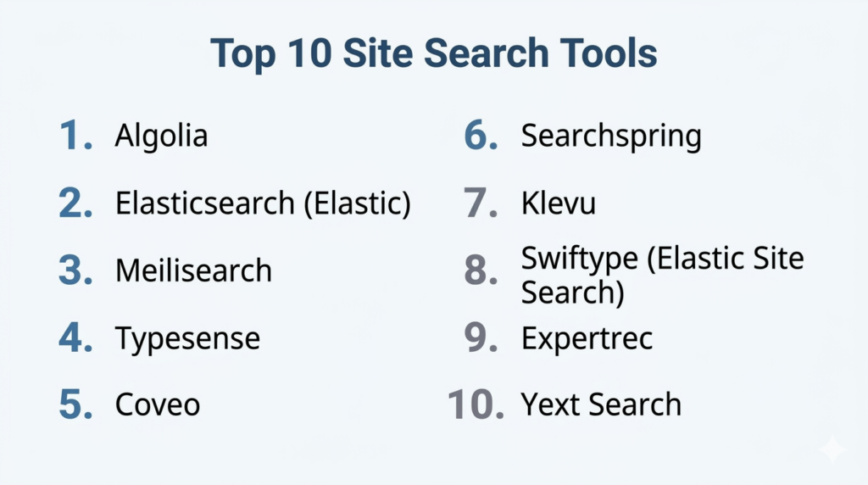Select the Expertrec item
Image resolution: width=868 pixels, height=485 pixels.
(x=587, y=338)
